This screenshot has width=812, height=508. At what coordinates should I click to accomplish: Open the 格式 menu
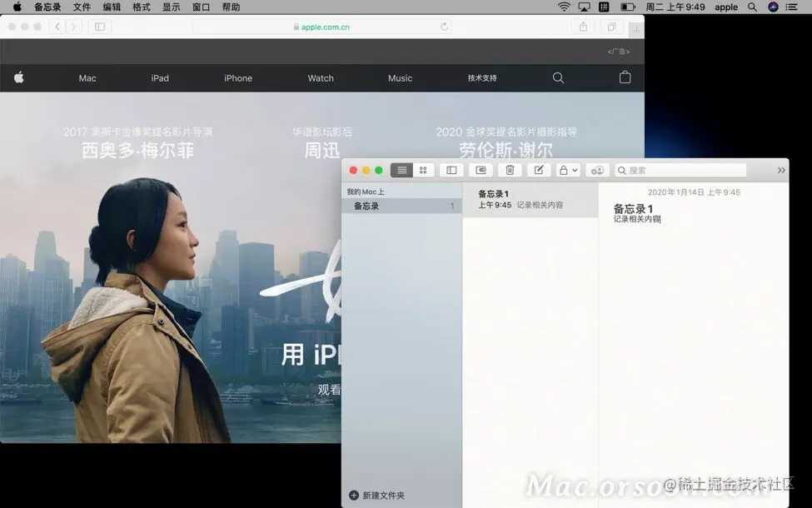pyautogui.click(x=142, y=7)
